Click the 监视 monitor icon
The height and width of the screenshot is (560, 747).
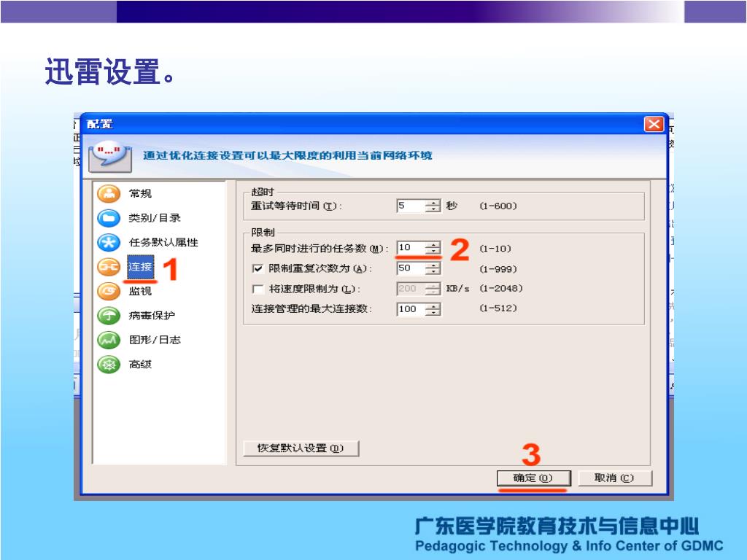point(109,291)
